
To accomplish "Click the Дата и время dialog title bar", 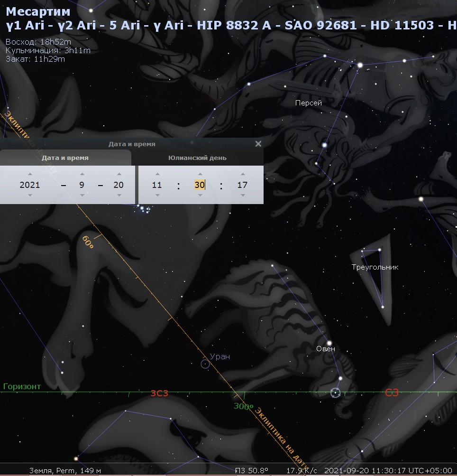I will [x=132, y=144].
